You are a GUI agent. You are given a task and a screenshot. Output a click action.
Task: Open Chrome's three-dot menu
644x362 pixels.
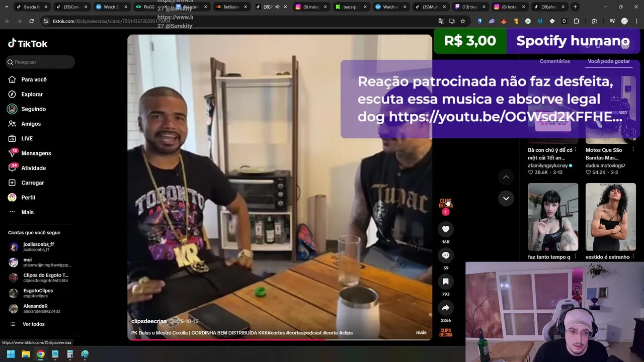(x=636, y=21)
